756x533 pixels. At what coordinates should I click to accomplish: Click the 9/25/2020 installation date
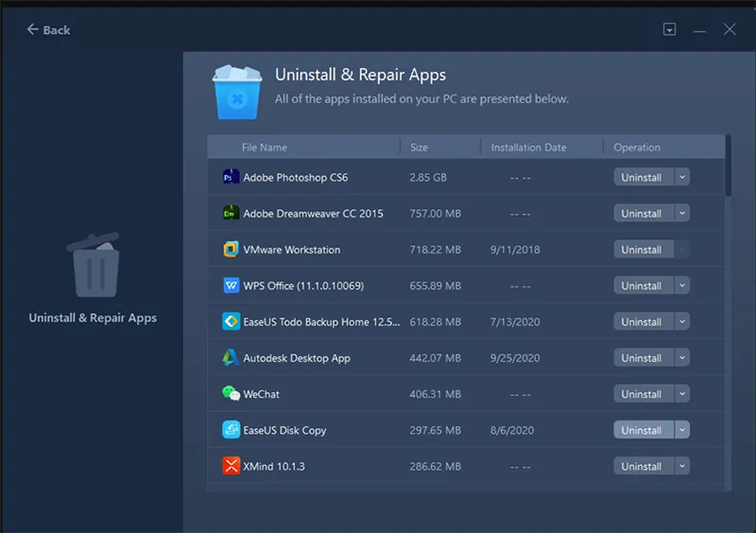pos(515,358)
